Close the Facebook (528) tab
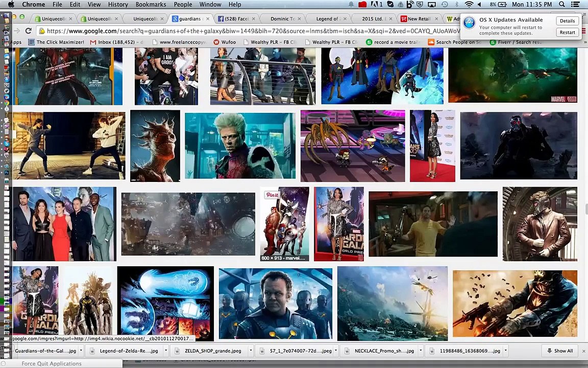The width and height of the screenshot is (588, 368). click(x=254, y=19)
